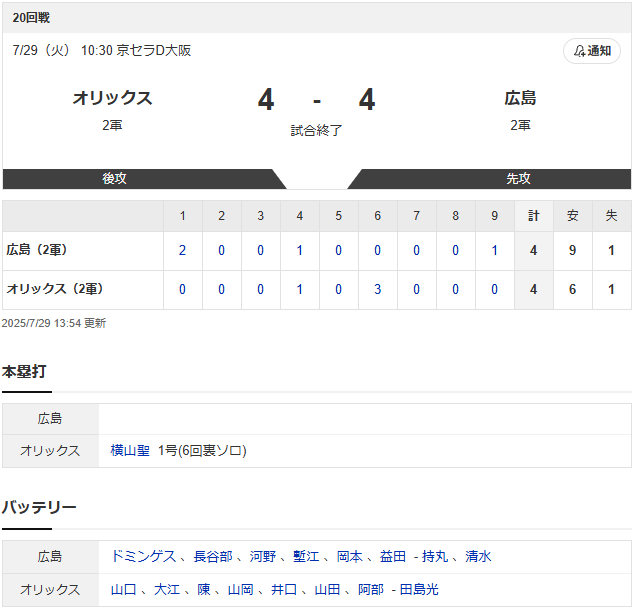Click the 計 column header
Viewport: 633px width, 608px height.
pyautogui.click(x=534, y=216)
